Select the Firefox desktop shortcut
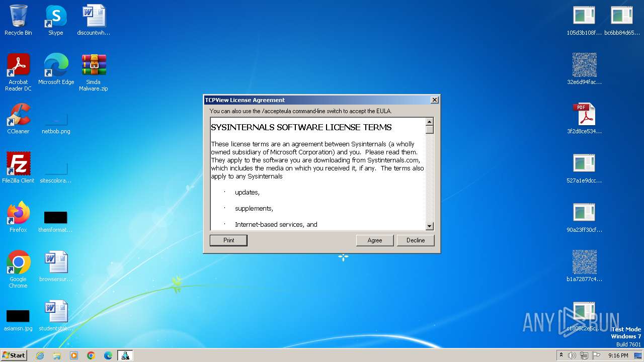 pos(18,217)
